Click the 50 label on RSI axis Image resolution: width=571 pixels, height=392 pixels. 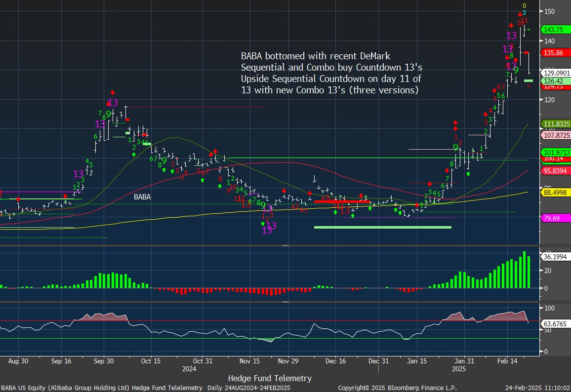pyautogui.click(x=548, y=330)
